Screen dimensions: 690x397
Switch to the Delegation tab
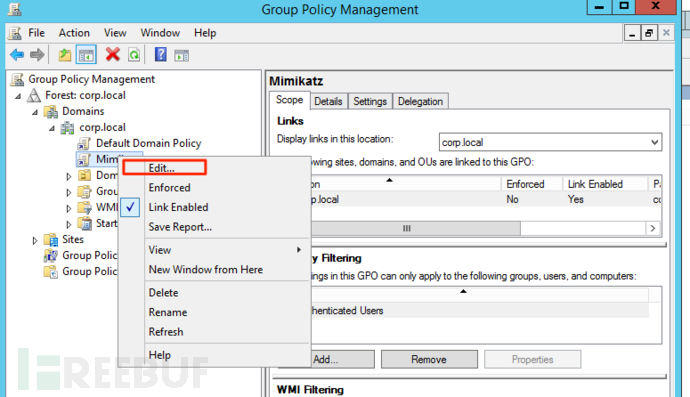pyautogui.click(x=420, y=102)
